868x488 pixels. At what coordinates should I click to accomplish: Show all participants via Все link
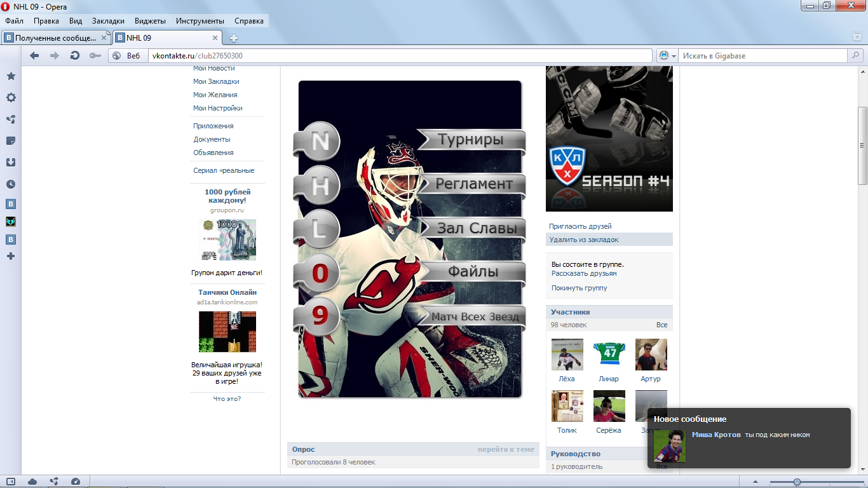pyautogui.click(x=661, y=325)
